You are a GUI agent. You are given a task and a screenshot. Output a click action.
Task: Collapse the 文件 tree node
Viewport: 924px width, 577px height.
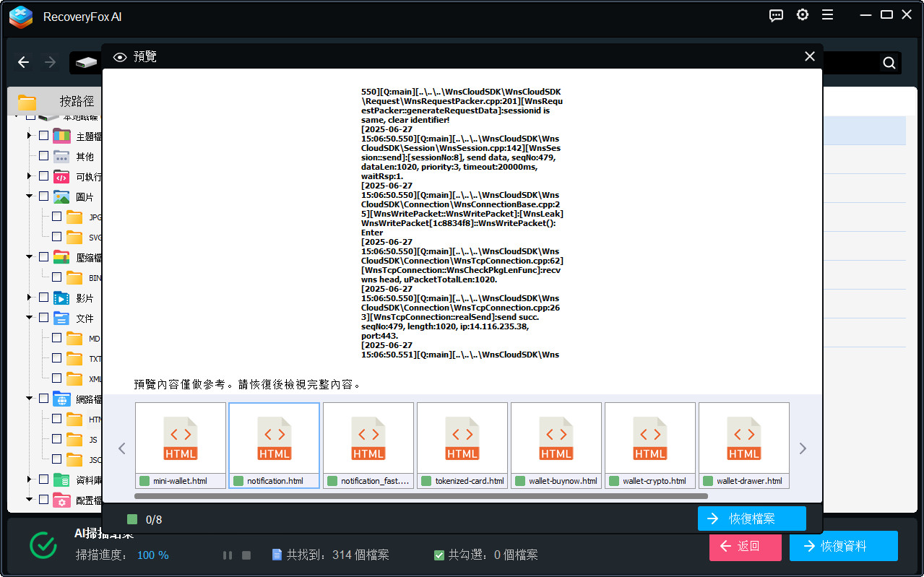coord(30,318)
